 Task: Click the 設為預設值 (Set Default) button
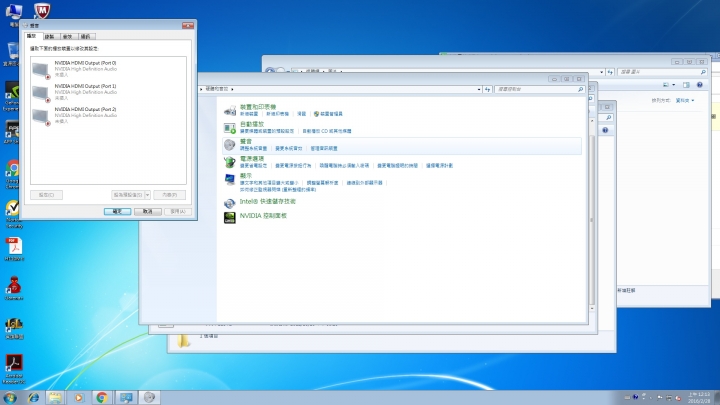click(128, 195)
